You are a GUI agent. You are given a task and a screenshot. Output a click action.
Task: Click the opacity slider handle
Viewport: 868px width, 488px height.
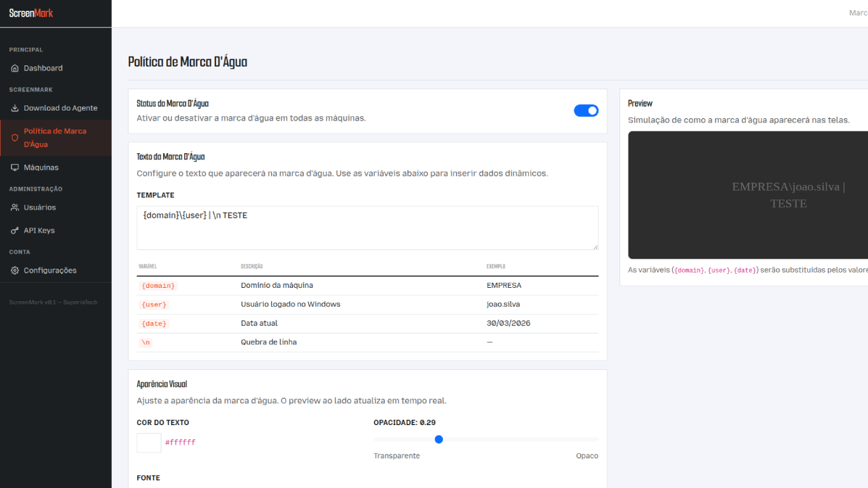pos(438,439)
